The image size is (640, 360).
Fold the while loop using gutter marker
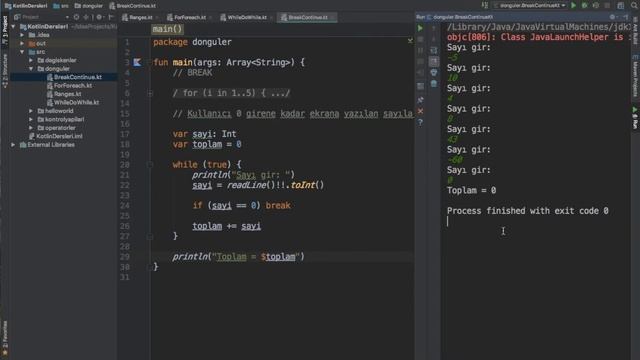(x=150, y=165)
